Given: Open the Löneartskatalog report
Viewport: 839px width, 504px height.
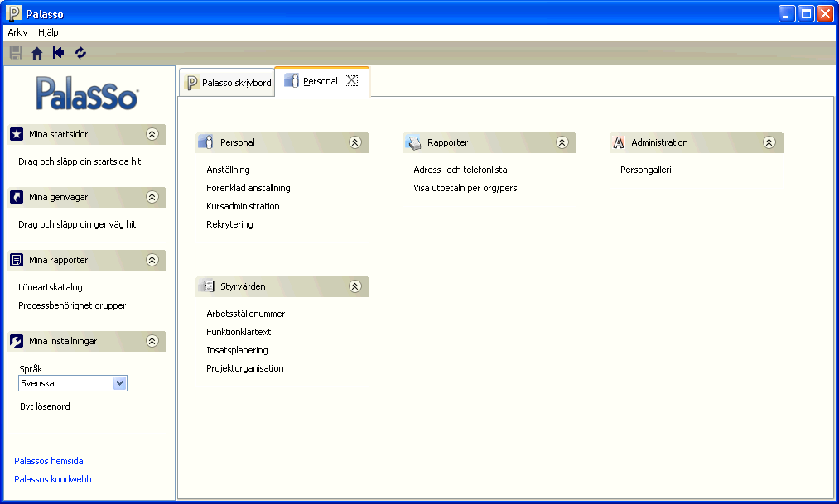Looking at the screenshot, I should pyautogui.click(x=51, y=287).
